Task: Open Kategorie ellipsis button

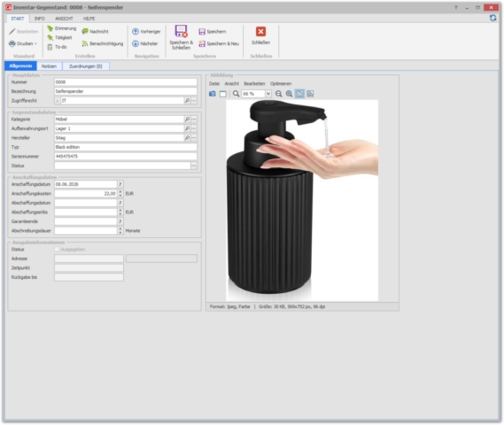Action: (x=194, y=120)
